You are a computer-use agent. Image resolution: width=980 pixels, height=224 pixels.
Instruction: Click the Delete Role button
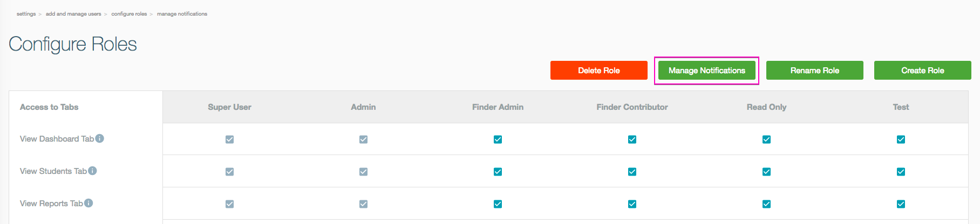[x=599, y=71]
